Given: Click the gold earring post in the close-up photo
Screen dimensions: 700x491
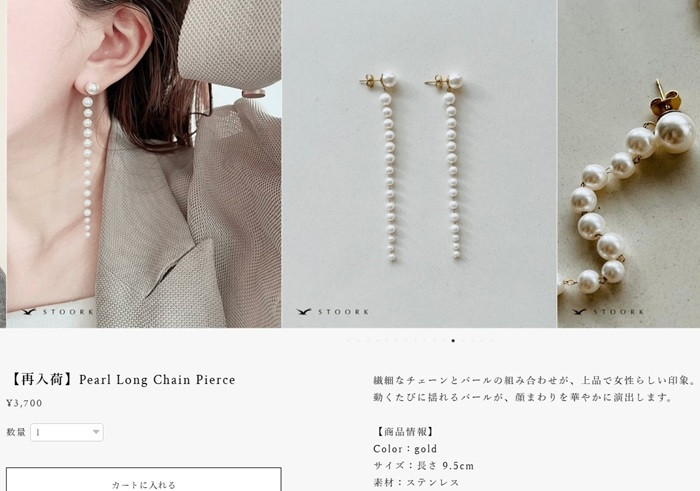Looking at the screenshot, I should coord(666,98).
